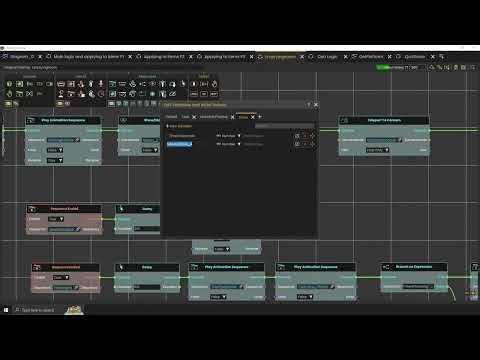Select the microphone icon in the toolbar

pyautogui.click(x=101, y=84)
